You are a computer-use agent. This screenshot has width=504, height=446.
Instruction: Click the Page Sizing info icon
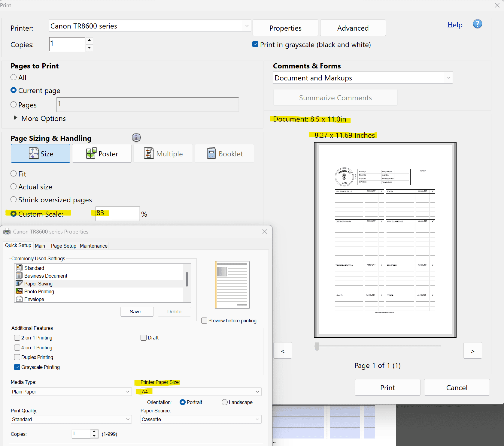(x=136, y=137)
